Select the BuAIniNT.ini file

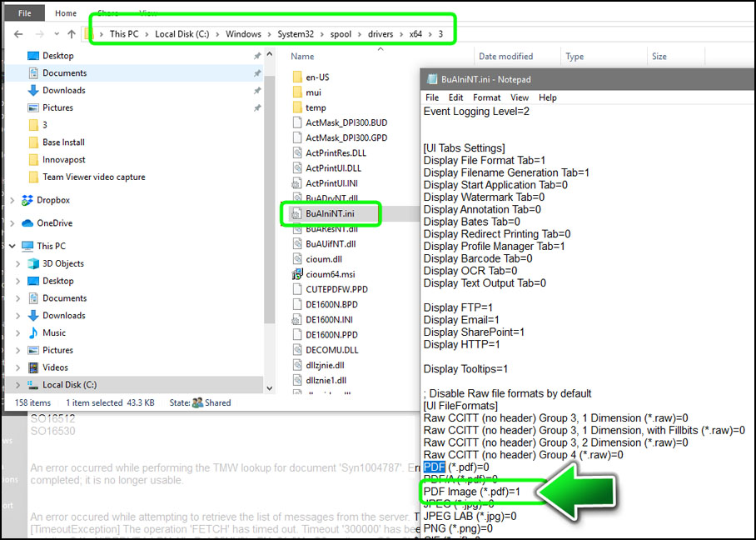(x=329, y=213)
